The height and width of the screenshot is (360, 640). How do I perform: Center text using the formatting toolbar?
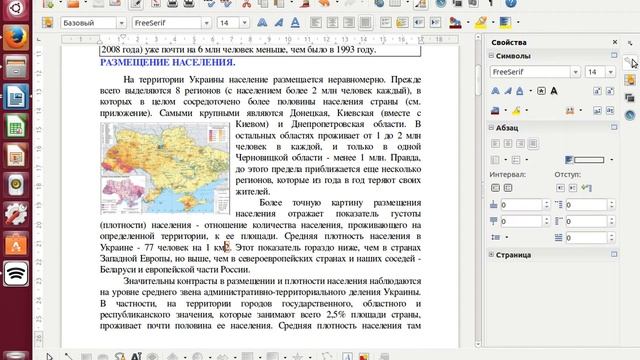(332, 22)
